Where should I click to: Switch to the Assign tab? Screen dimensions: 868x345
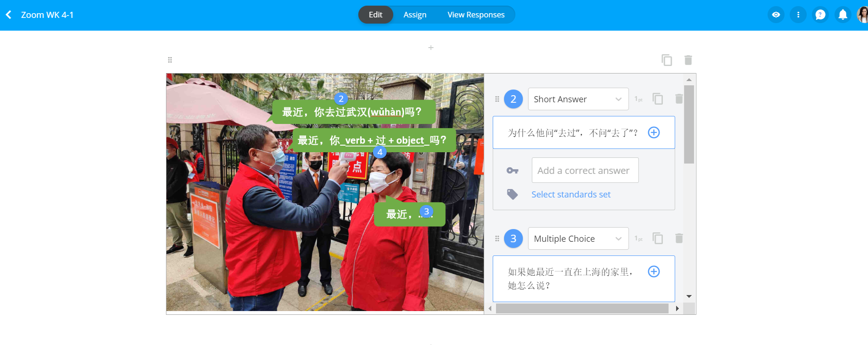coord(414,15)
